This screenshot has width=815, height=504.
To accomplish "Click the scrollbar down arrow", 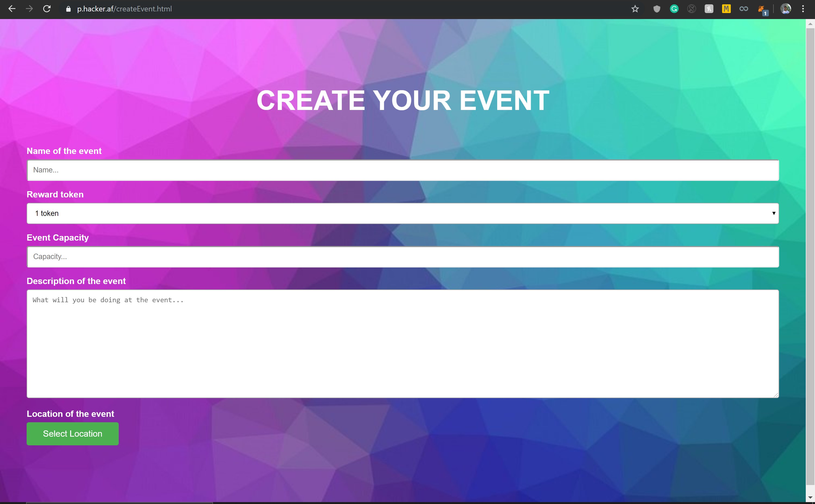I will point(810,498).
